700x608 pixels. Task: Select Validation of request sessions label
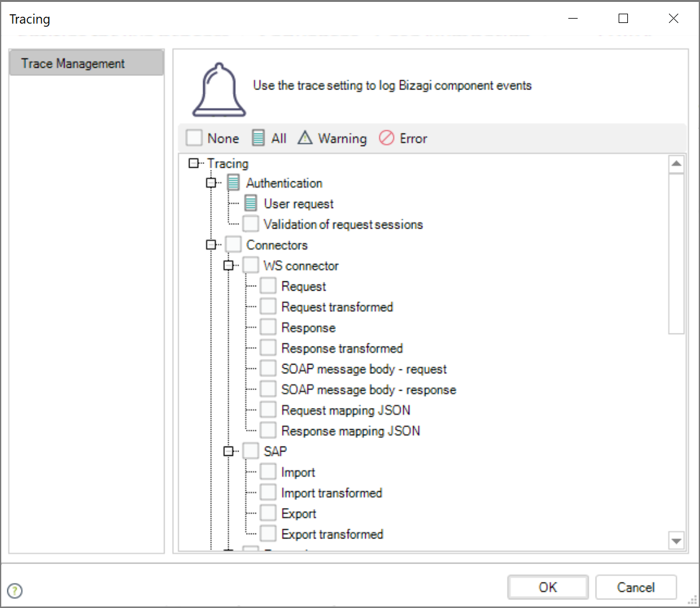[x=343, y=225]
